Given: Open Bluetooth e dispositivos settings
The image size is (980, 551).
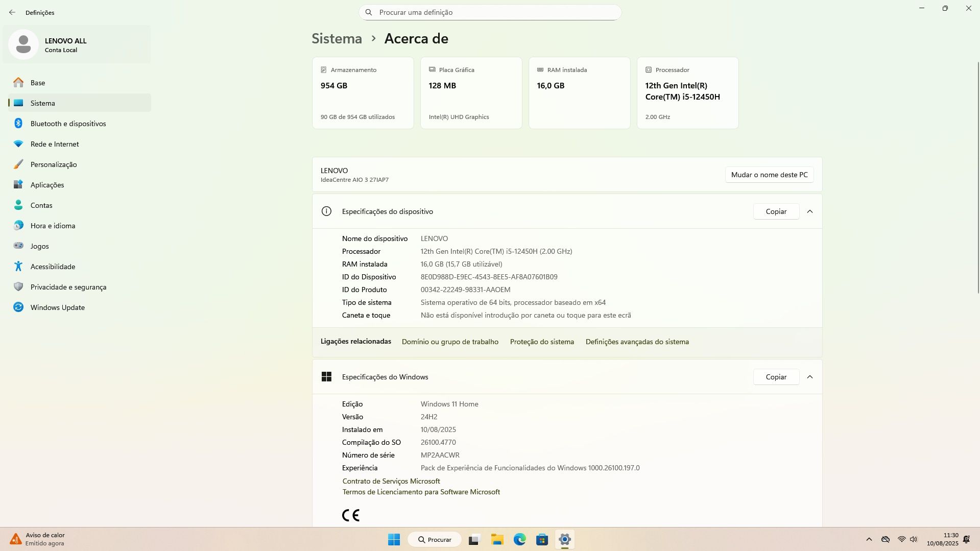Looking at the screenshot, I should coord(80,124).
